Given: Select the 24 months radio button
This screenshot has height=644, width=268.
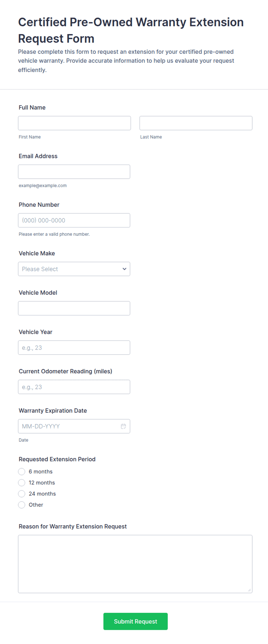Looking at the screenshot, I should point(22,494).
